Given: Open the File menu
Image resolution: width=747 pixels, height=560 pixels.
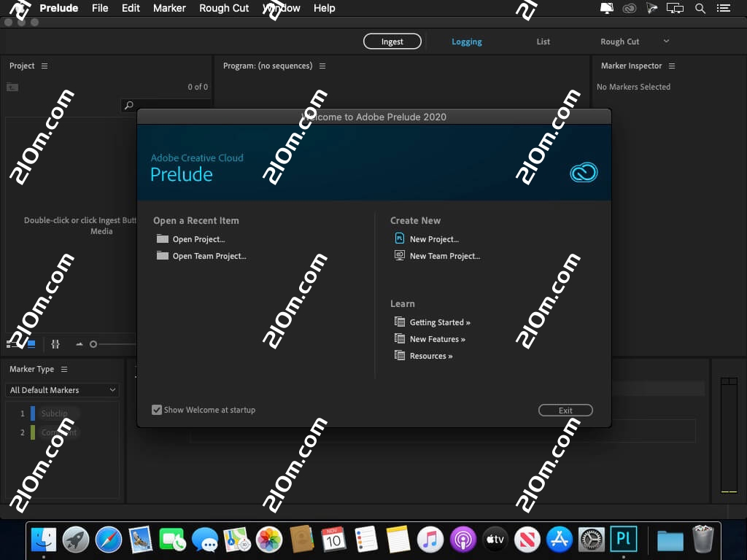Looking at the screenshot, I should 100,8.
